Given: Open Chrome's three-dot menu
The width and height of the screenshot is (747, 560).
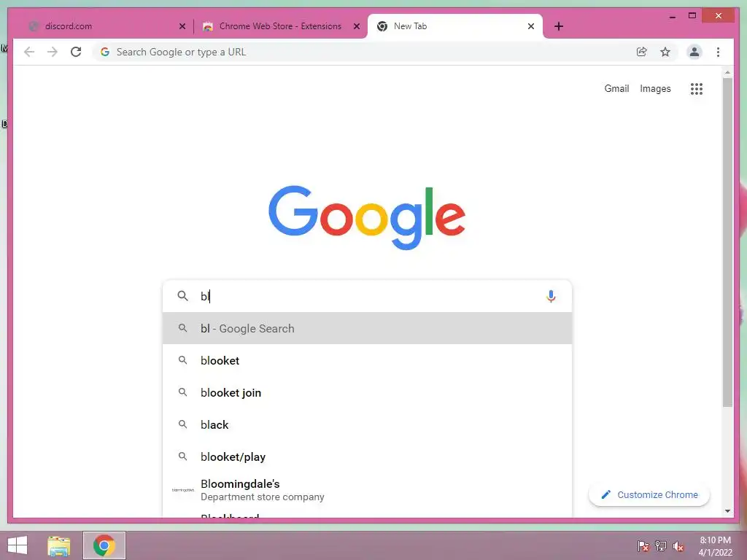Looking at the screenshot, I should point(718,52).
